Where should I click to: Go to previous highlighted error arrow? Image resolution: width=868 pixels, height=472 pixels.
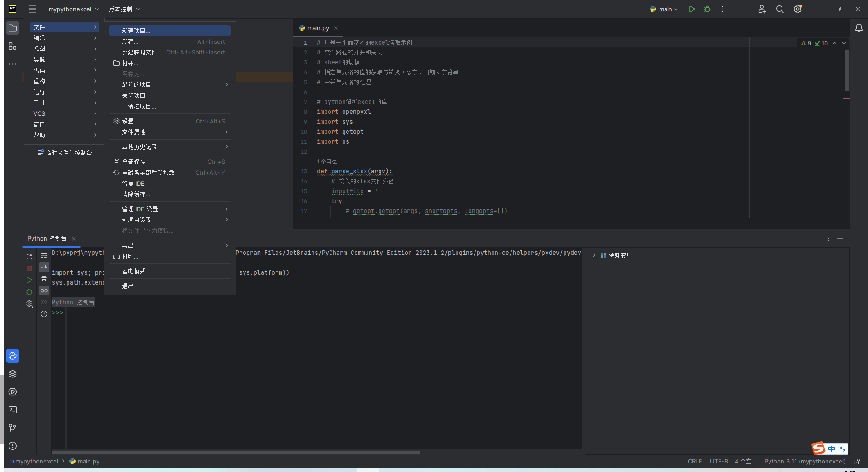click(835, 43)
